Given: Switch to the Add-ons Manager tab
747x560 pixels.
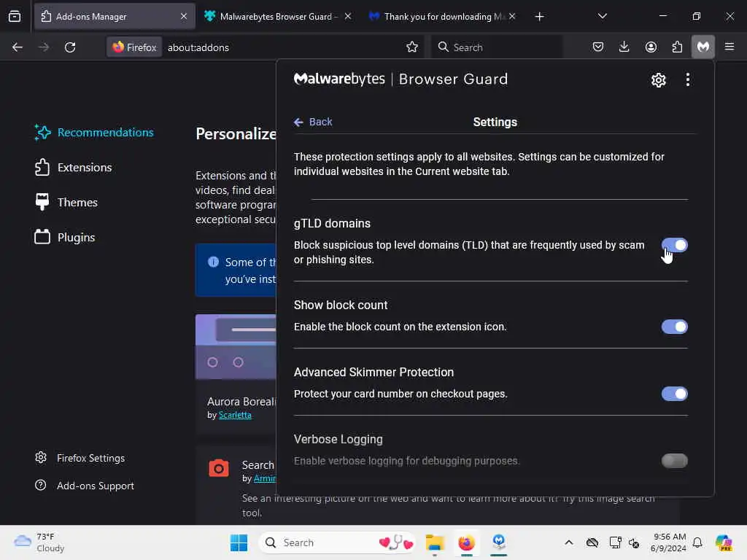Looking at the screenshot, I should pyautogui.click(x=115, y=17).
